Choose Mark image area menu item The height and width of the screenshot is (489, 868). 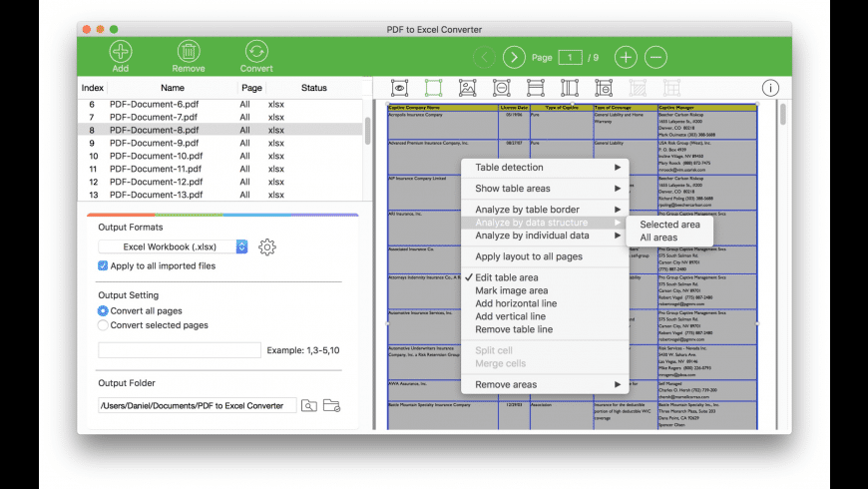(x=545, y=290)
